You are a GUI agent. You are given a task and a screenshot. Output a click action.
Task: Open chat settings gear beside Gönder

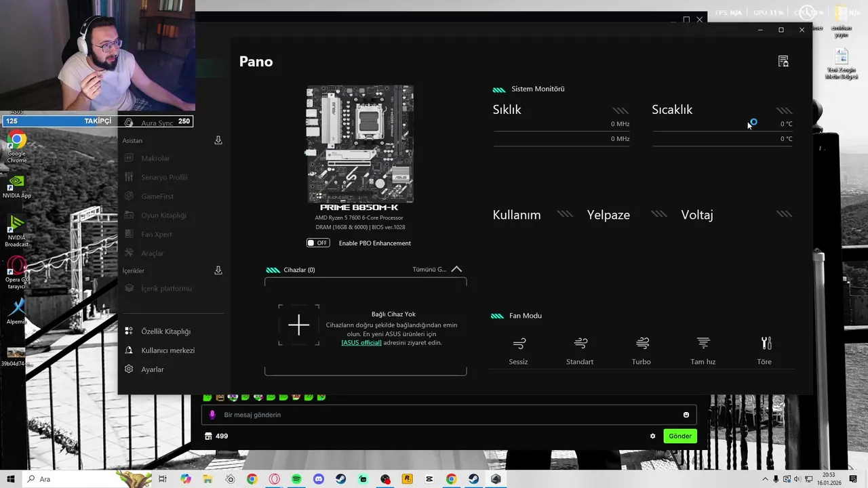(x=653, y=436)
